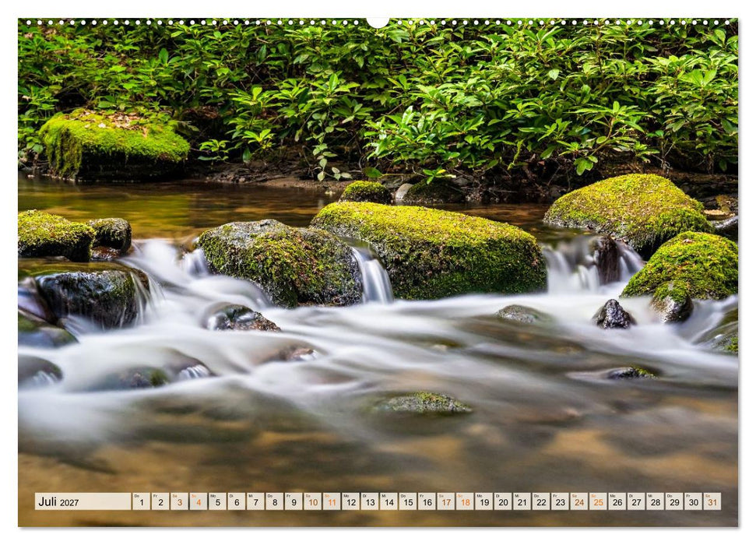Click Saturday day 31 in orange
This screenshot has width=756, height=545.
(712, 501)
